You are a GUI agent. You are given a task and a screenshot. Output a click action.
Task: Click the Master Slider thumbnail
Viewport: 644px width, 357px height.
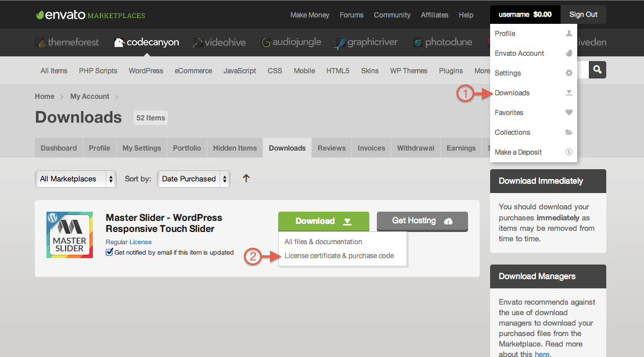pyautogui.click(x=69, y=234)
